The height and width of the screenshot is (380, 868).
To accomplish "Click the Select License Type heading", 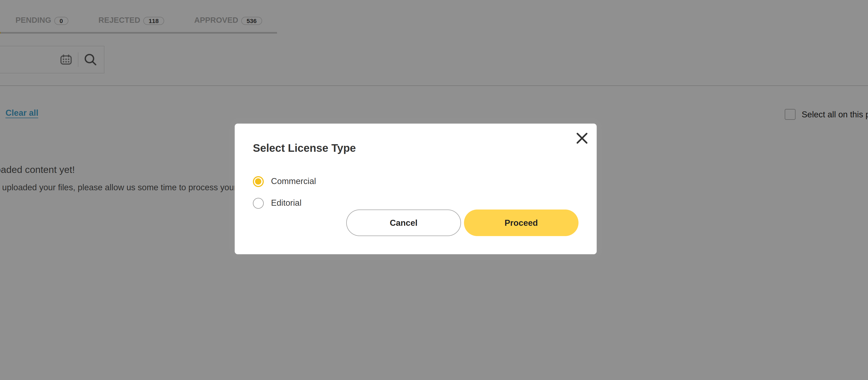I will point(304,148).
